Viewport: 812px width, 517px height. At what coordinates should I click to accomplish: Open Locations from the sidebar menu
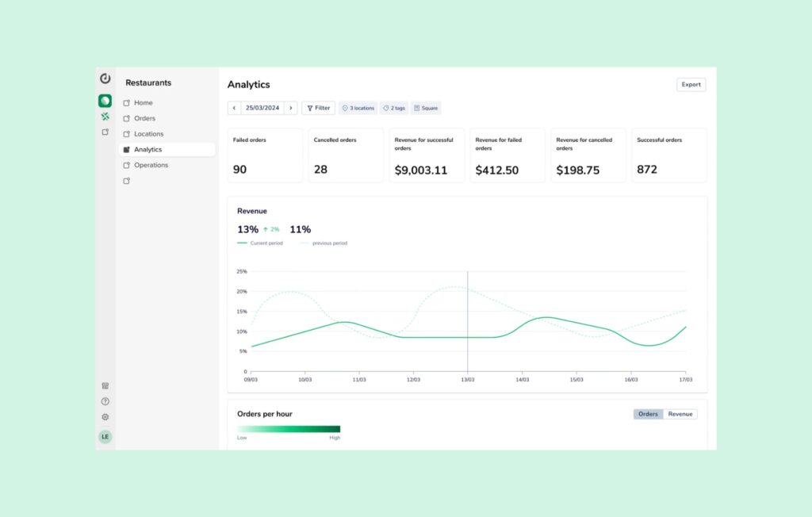pyautogui.click(x=148, y=134)
